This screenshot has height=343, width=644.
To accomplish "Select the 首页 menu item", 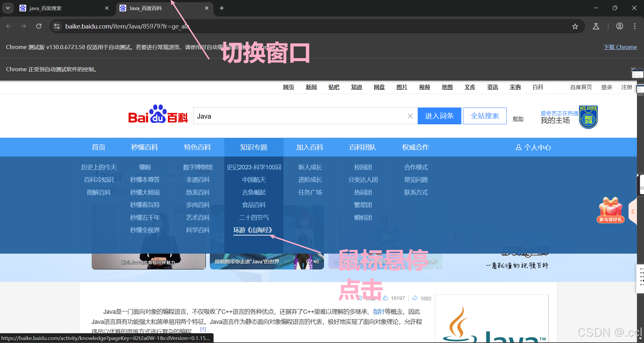I will click(x=99, y=147).
